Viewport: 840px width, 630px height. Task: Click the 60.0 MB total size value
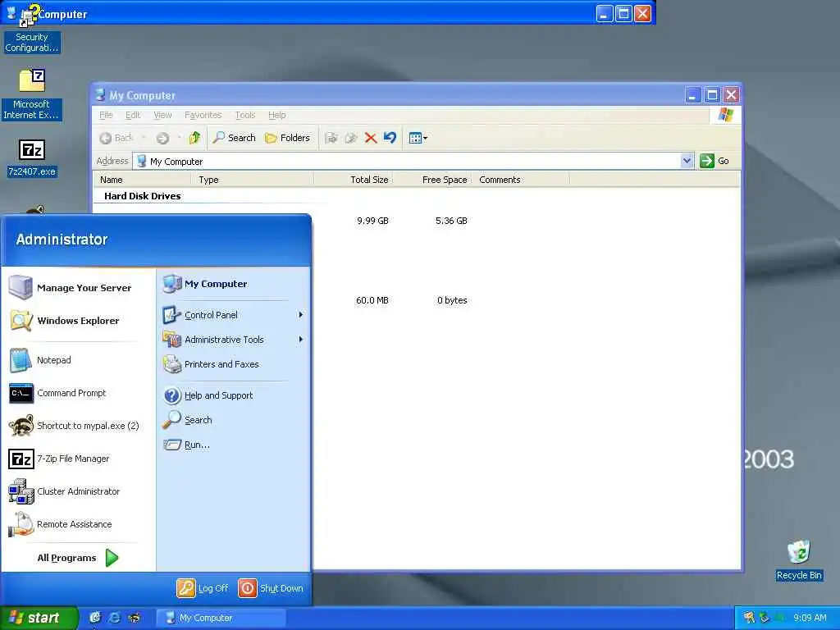pyautogui.click(x=372, y=300)
